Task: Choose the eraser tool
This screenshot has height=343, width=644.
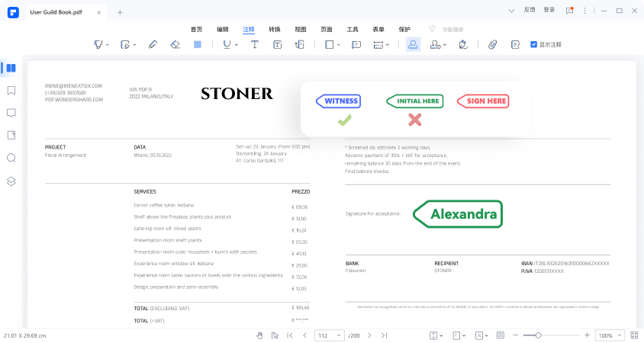Action: coord(175,45)
